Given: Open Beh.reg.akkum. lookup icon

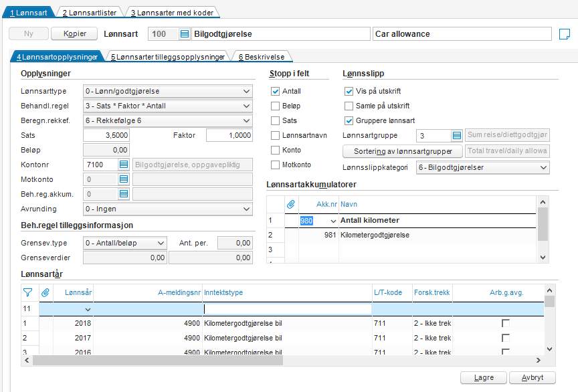Looking at the screenshot, I should (x=124, y=194).
